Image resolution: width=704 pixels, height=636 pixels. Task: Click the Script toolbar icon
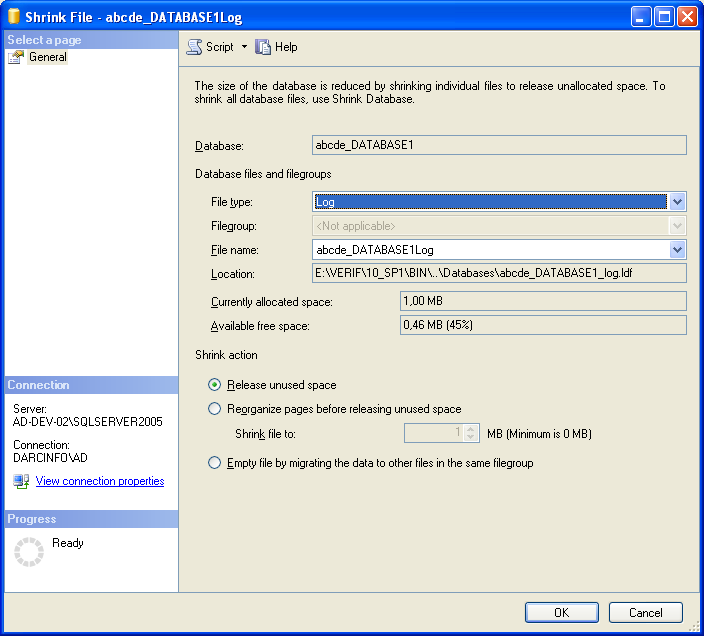(x=194, y=47)
